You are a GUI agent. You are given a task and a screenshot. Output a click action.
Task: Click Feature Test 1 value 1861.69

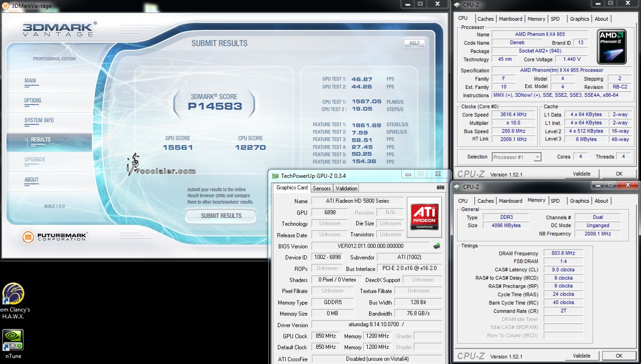pos(366,125)
